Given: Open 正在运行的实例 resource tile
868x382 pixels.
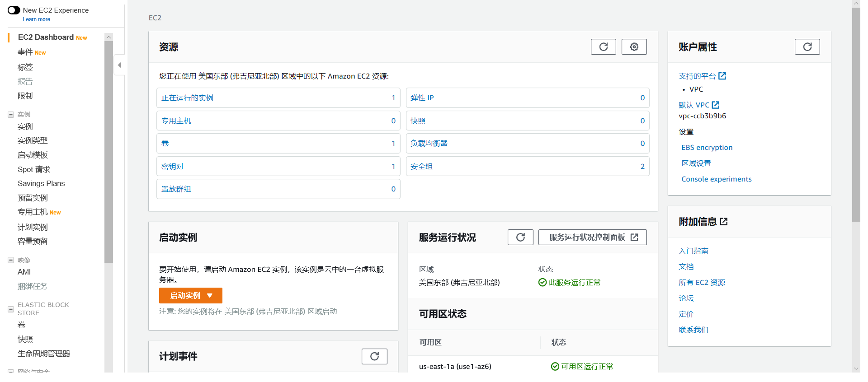Looking at the screenshot, I should pyautogui.click(x=278, y=98).
